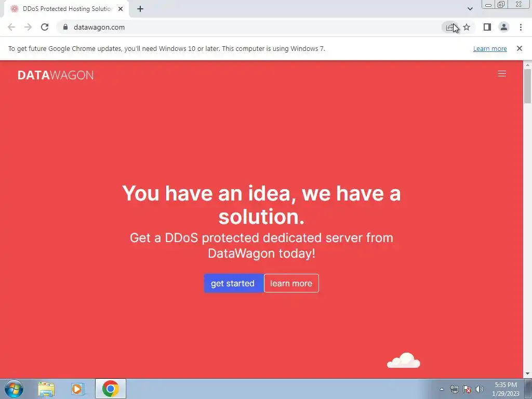Click the Show desktop button
This screenshot has width=532, height=399.
click(528, 389)
